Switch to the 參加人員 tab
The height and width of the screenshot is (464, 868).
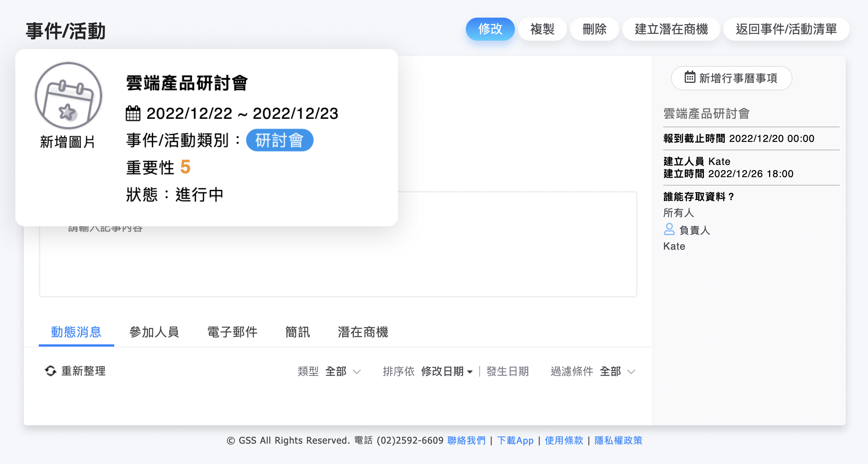coord(154,332)
